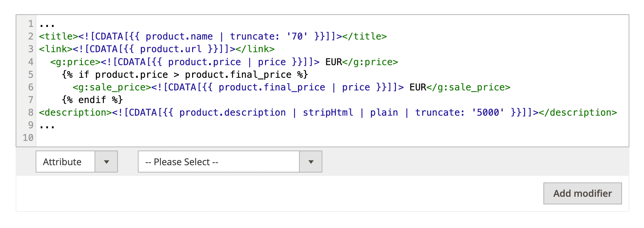Viewport: 644px width, 228px height.
Task: Click line number 10 in gutter
Action: (x=28, y=138)
